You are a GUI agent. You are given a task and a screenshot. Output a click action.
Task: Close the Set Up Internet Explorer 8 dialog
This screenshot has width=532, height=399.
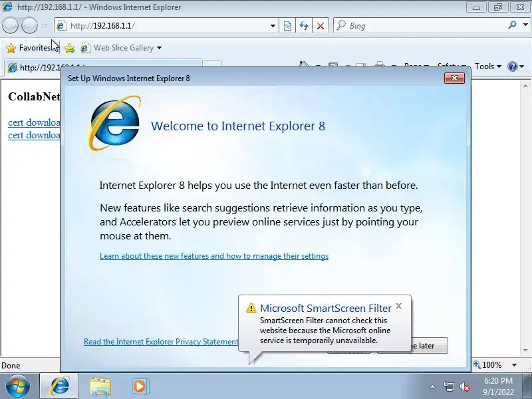click(454, 78)
